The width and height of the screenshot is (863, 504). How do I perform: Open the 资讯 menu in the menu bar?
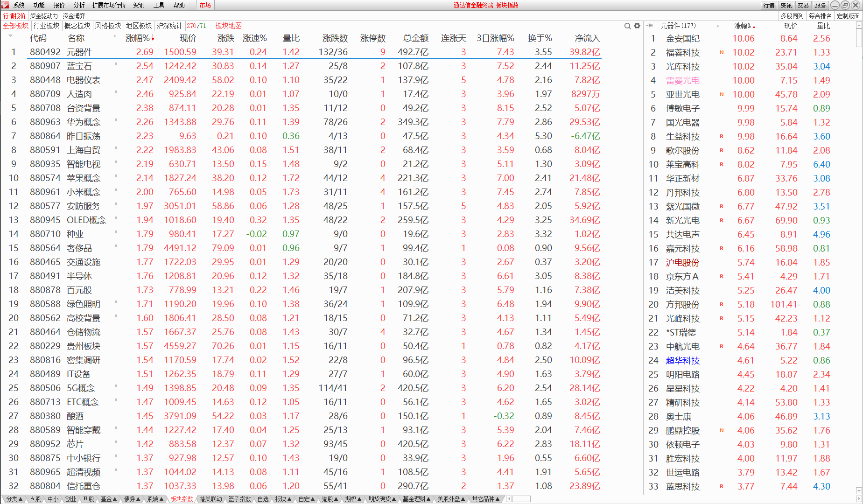pyautogui.click(x=139, y=5)
